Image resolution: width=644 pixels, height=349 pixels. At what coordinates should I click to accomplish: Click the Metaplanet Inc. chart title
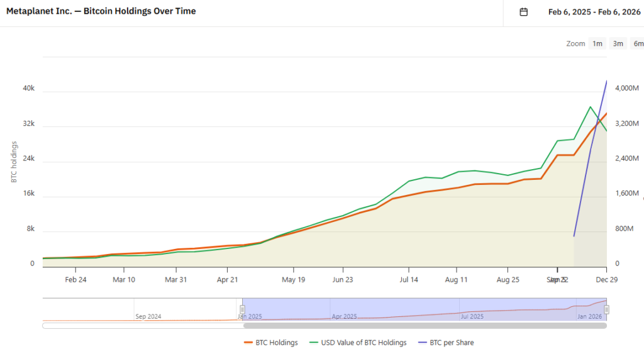[x=101, y=11]
